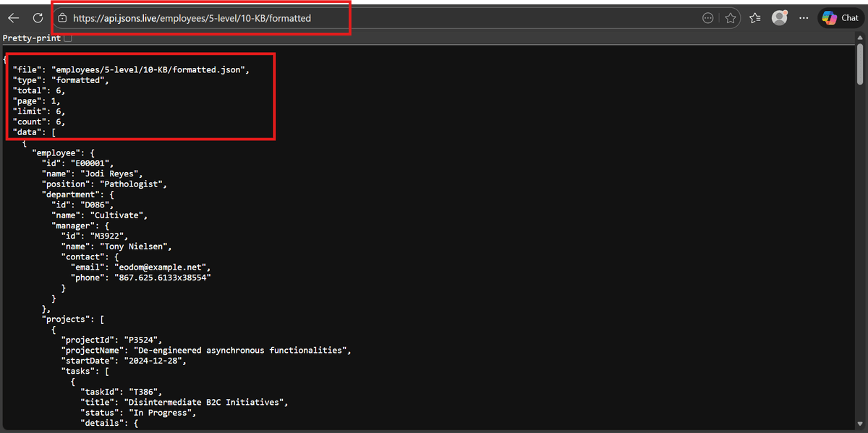Open the browser profile avatar
The height and width of the screenshot is (433, 868).
[779, 17]
